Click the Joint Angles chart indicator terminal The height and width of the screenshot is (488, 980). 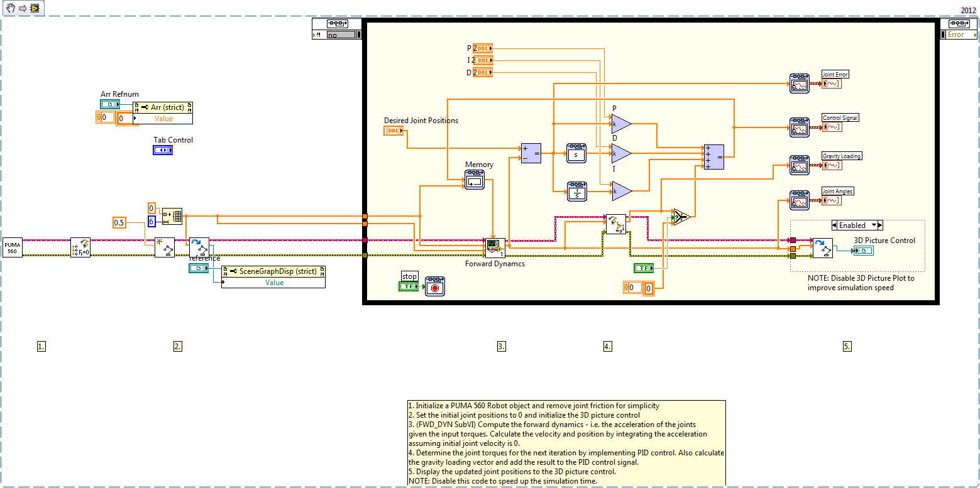point(831,200)
